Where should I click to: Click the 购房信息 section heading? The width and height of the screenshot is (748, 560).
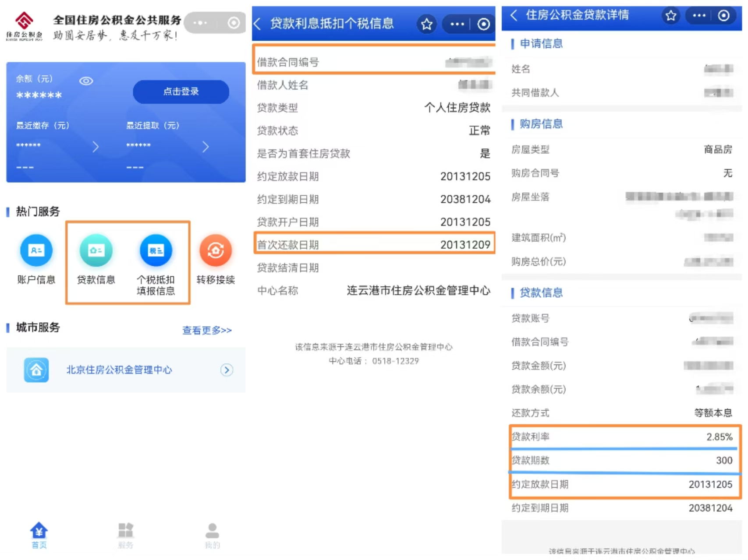coord(541,124)
